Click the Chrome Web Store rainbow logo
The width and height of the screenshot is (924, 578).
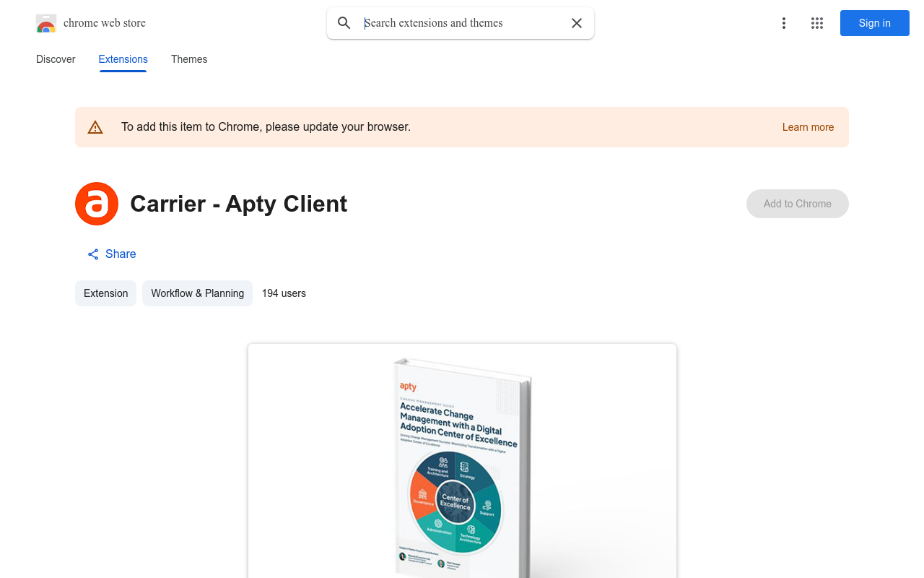click(x=46, y=23)
